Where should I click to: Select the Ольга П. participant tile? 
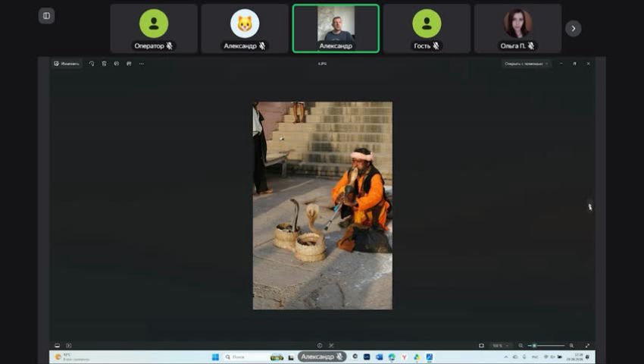click(x=517, y=28)
